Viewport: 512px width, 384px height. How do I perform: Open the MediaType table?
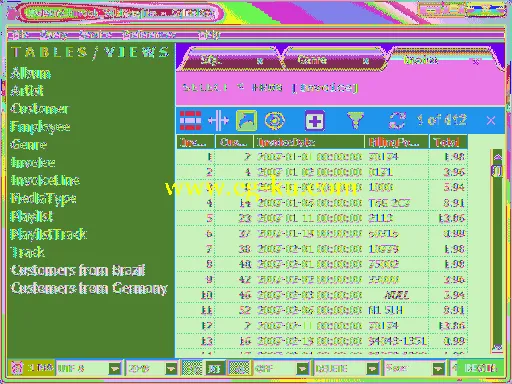[x=43, y=199]
